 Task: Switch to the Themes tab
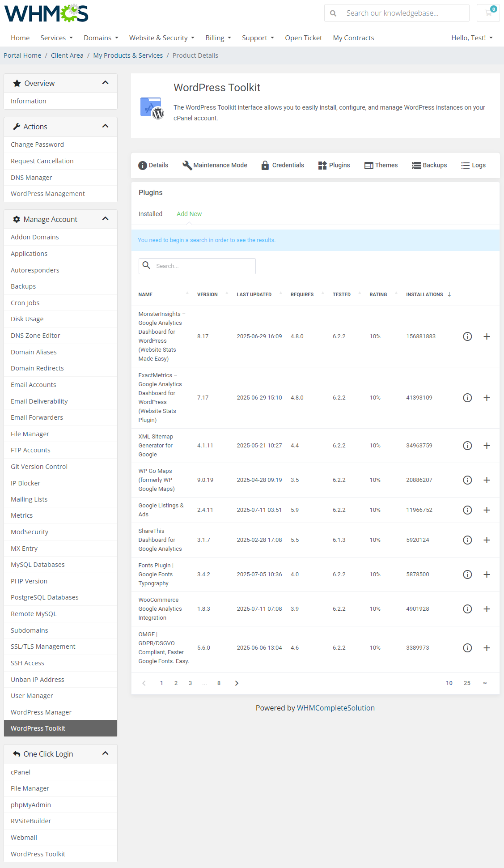coord(381,165)
